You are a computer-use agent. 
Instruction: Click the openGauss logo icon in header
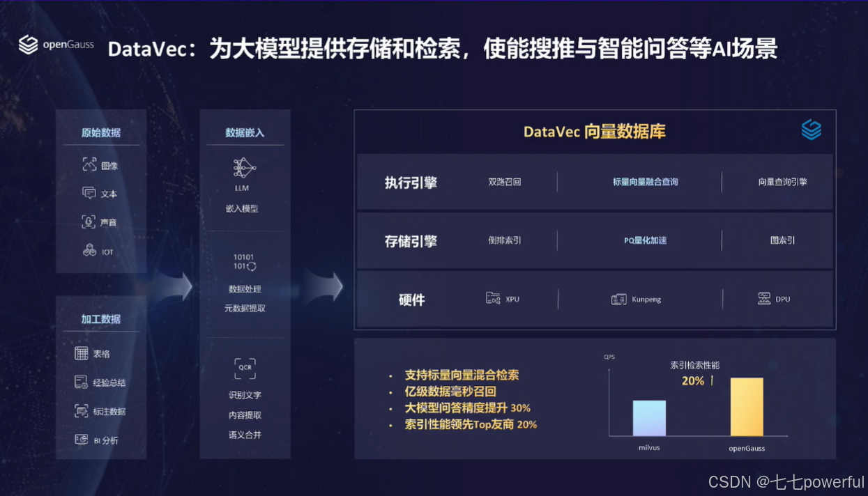(x=28, y=45)
